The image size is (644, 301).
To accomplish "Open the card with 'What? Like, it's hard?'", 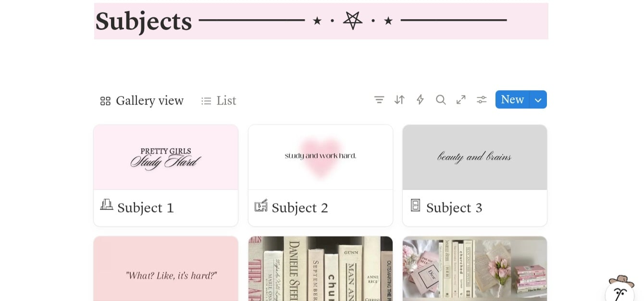I will 166,268.
